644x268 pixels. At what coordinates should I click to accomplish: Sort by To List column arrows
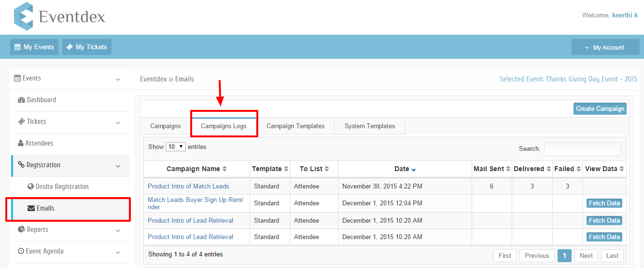coord(327,169)
